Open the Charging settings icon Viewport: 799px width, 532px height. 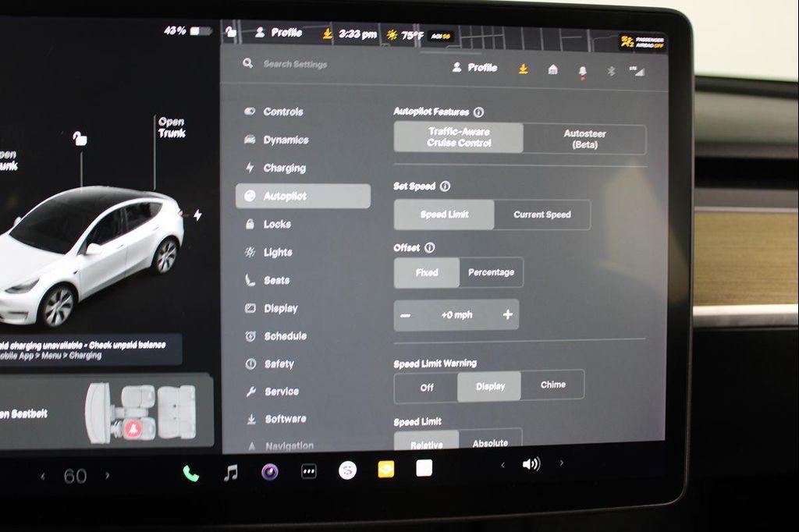[x=250, y=168]
